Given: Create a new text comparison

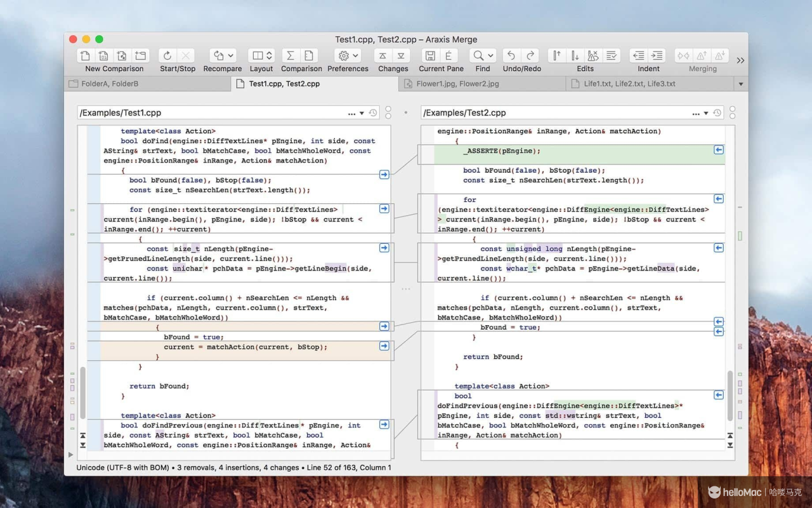Looking at the screenshot, I should coord(85,56).
